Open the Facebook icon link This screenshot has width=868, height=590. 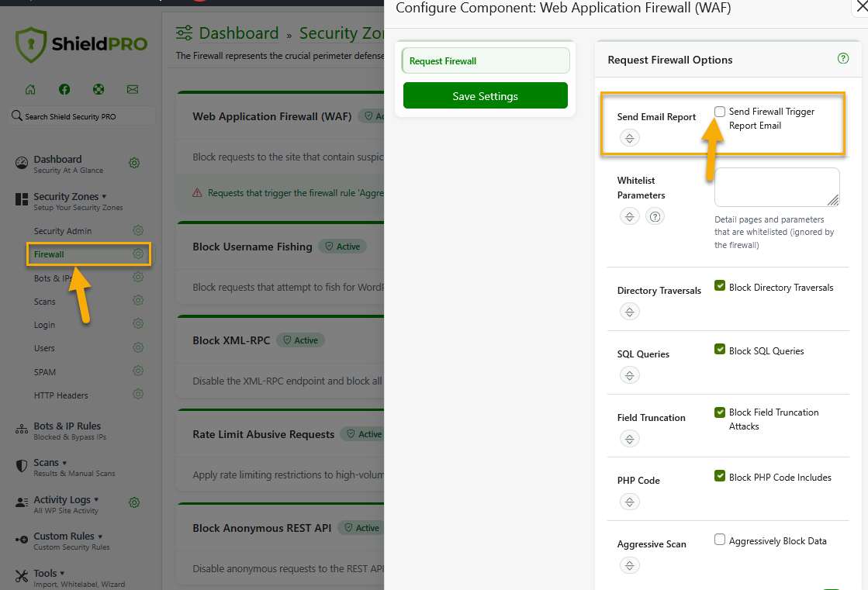click(64, 89)
